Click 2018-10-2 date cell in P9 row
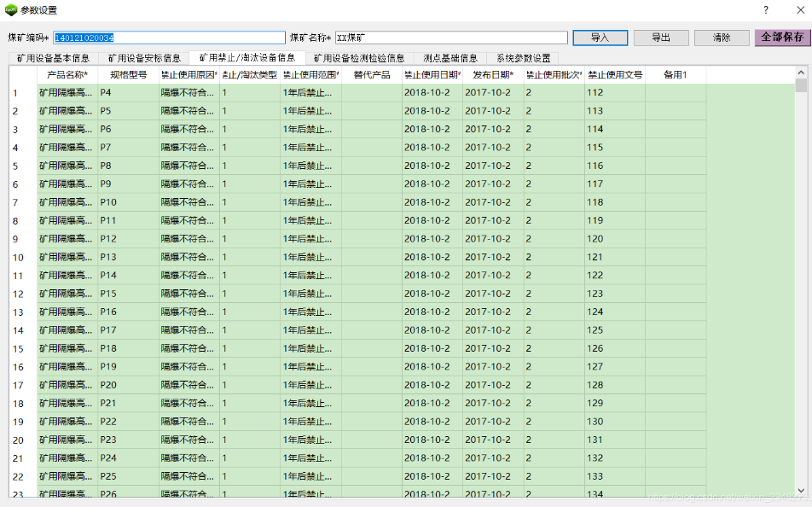812x507 pixels. pos(432,184)
